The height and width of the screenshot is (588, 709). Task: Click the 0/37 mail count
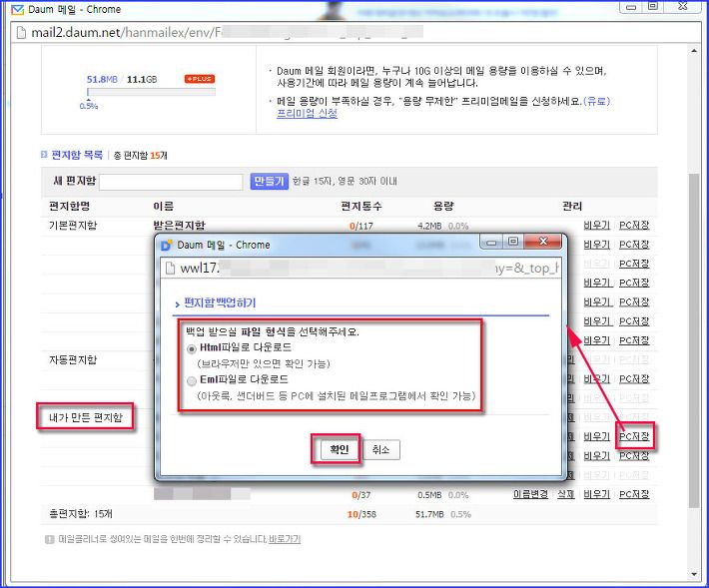coord(361,495)
